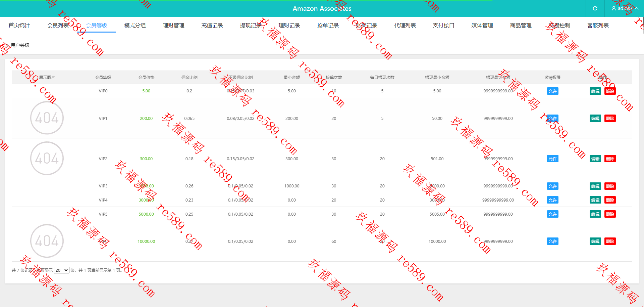Click the 最小余额 column header
Viewport: 644px width, 307px height.
(292, 77)
